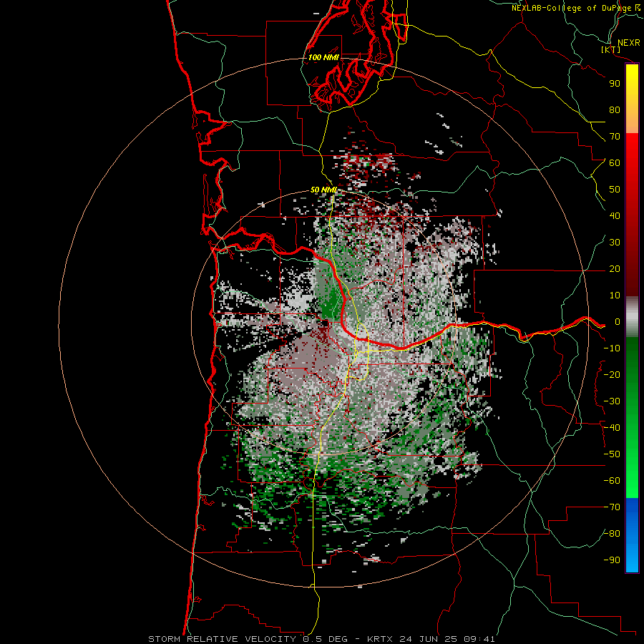Click the NEXR label above the scale
The height and width of the screenshot is (644, 644).
[x=628, y=43]
